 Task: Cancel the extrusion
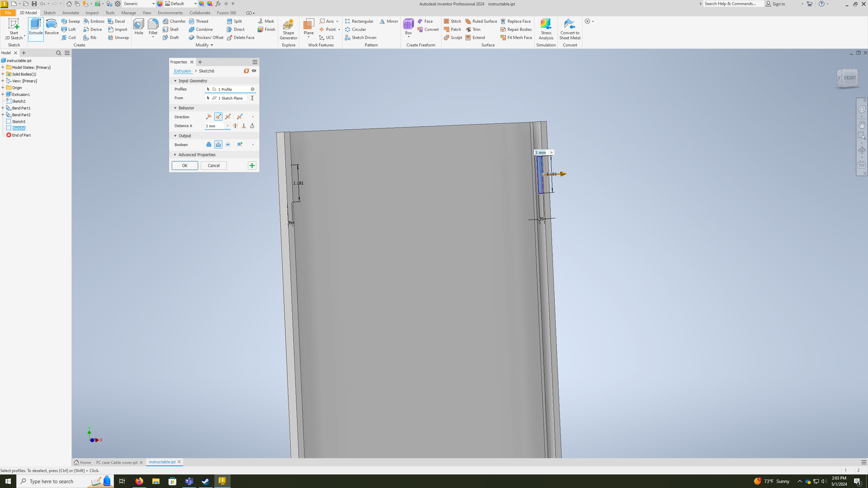click(x=214, y=165)
